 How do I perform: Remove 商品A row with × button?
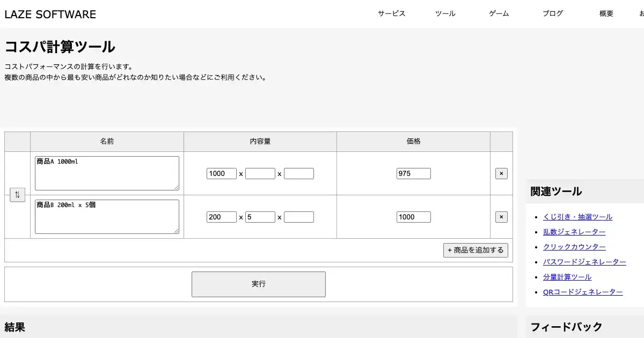(501, 174)
